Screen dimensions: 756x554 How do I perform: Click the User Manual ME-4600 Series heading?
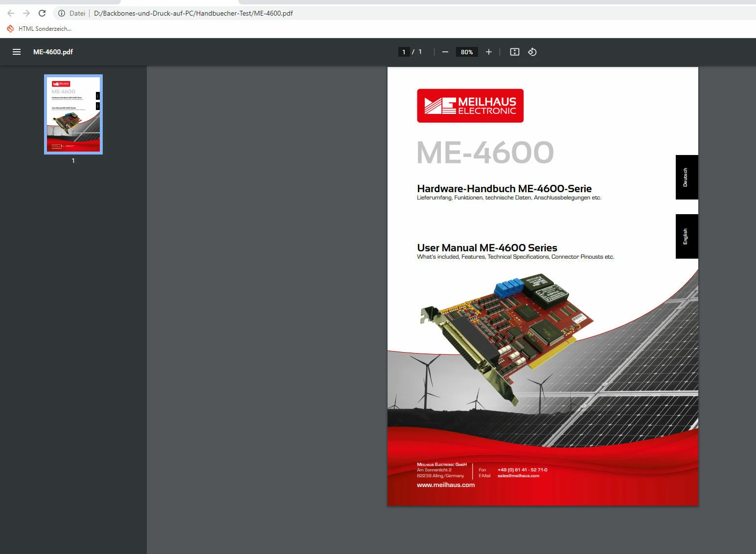tap(487, 248)
